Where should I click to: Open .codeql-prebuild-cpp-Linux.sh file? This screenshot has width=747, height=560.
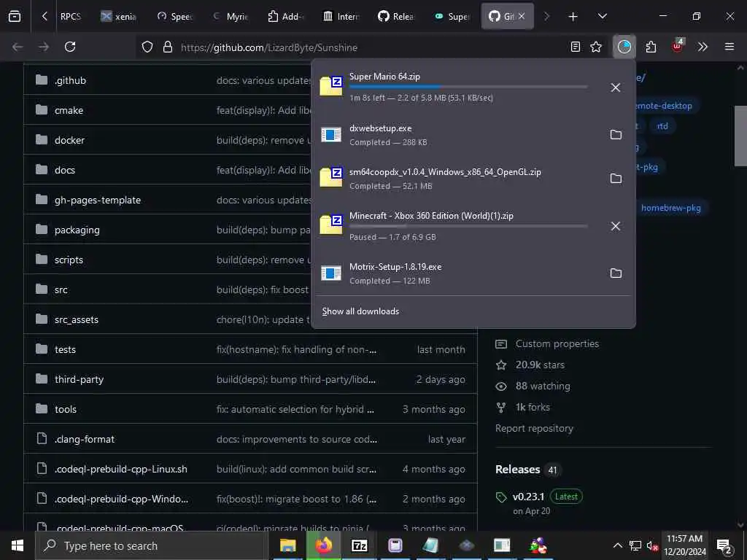tap(120, 470)
